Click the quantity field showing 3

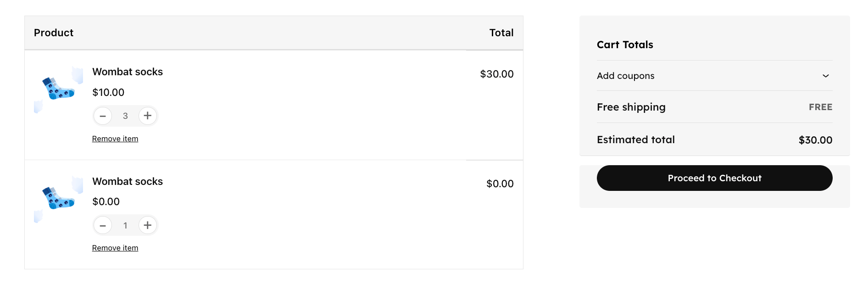(x=125, y=116)
